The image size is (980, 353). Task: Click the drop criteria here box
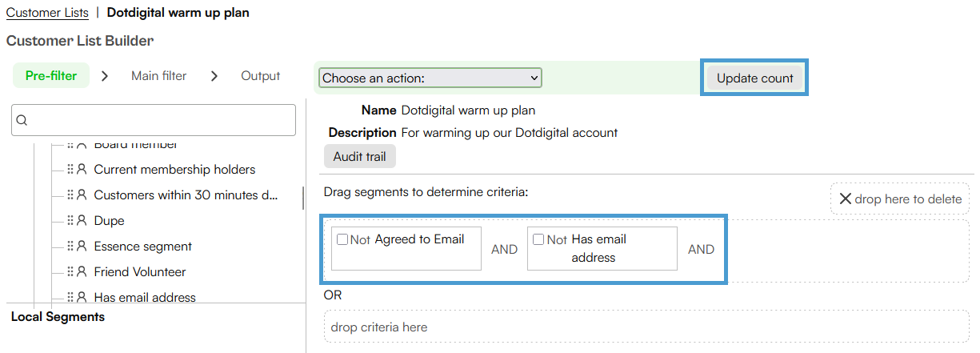pyautogui.click(x=646, y=327)
